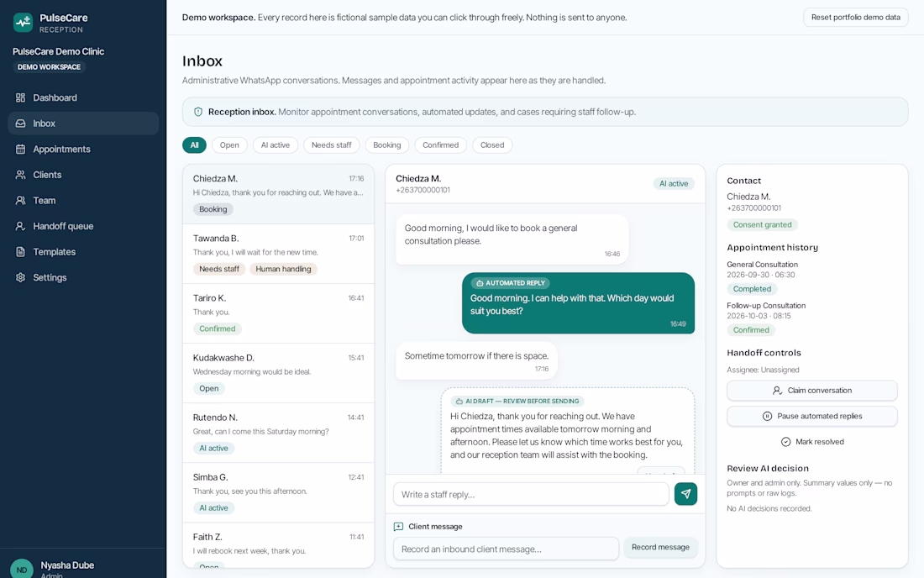Mark the conversation resolved
The height and width of the screenshot is (578, 924).
812,442
